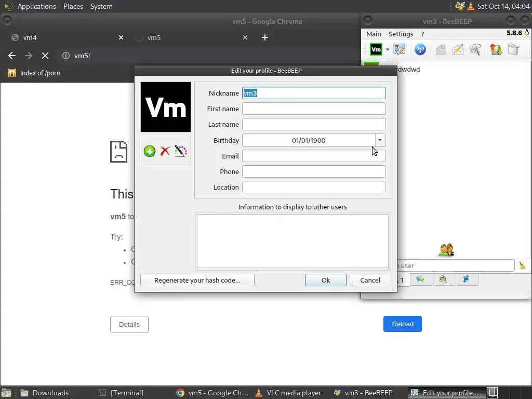Click VLC cone tray icon
This screenshot has width=532, height=399.
471,6
